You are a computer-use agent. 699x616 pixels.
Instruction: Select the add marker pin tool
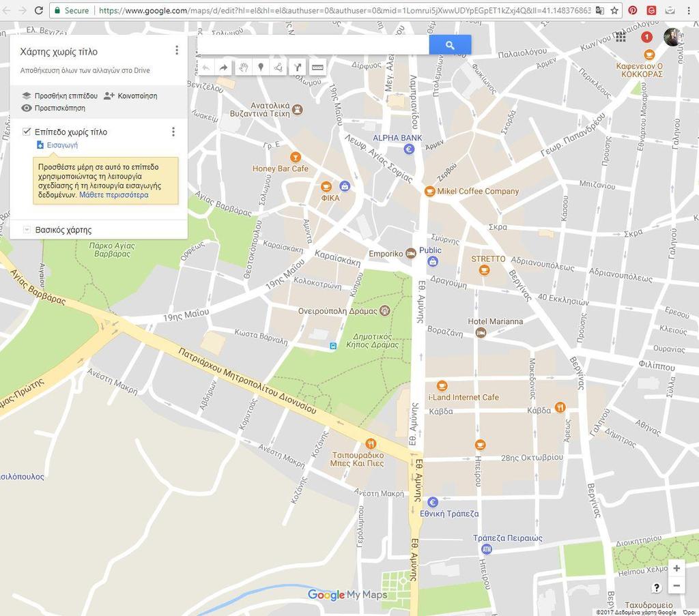point(261,68)
